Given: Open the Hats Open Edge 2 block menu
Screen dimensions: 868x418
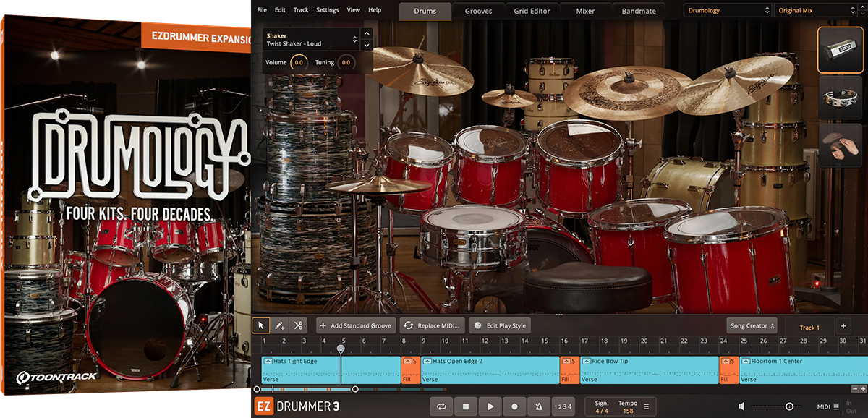Looking at the screenshot, I should point(427,360).
